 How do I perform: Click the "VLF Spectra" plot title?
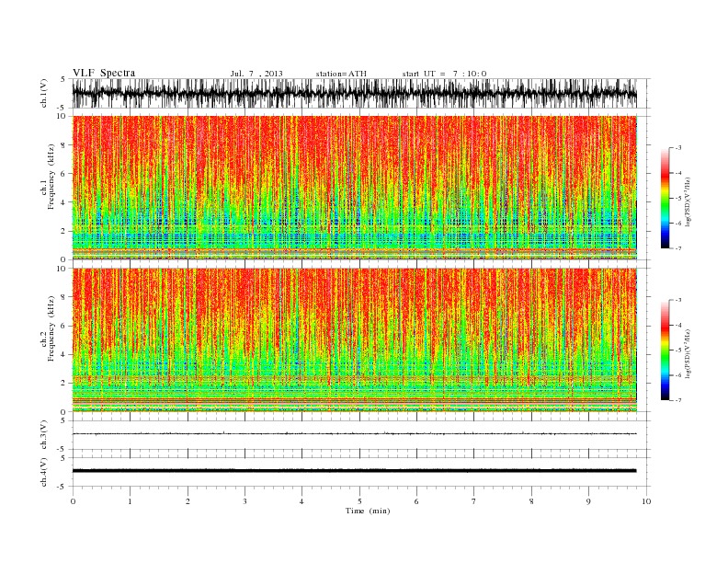104,73
